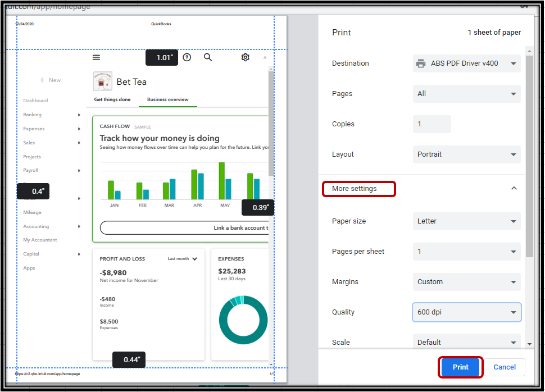Click the search magnifier icon
545x392 pixels.
pyautogui.click(x=208, y=57)
